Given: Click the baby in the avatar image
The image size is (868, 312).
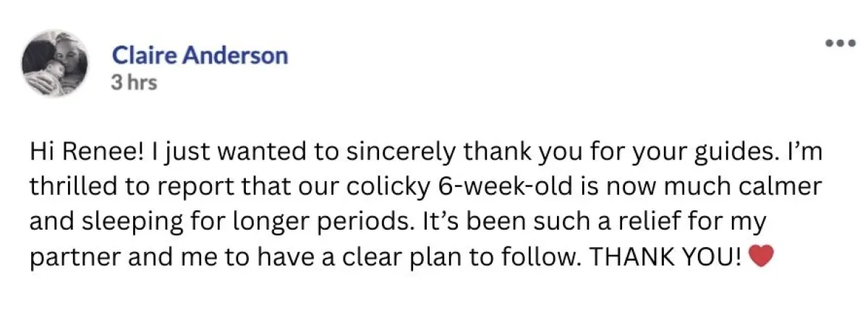Looking at the screenshot, I should [x=43, y=72].
